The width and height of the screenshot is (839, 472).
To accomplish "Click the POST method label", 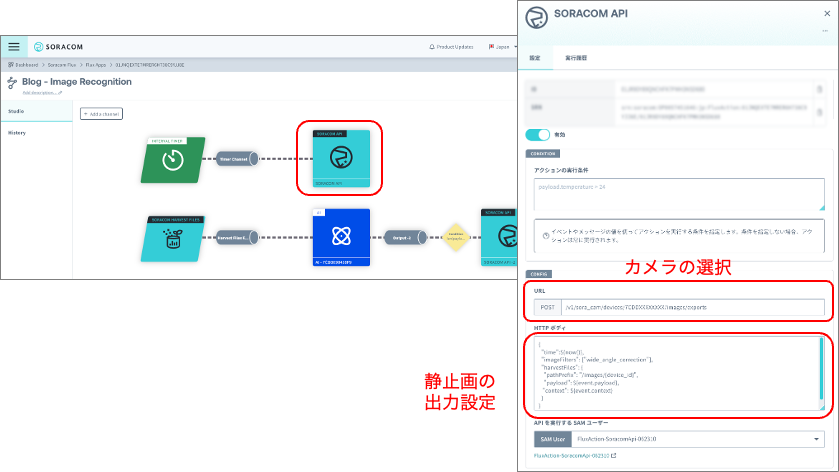I will tap(547, 308).
